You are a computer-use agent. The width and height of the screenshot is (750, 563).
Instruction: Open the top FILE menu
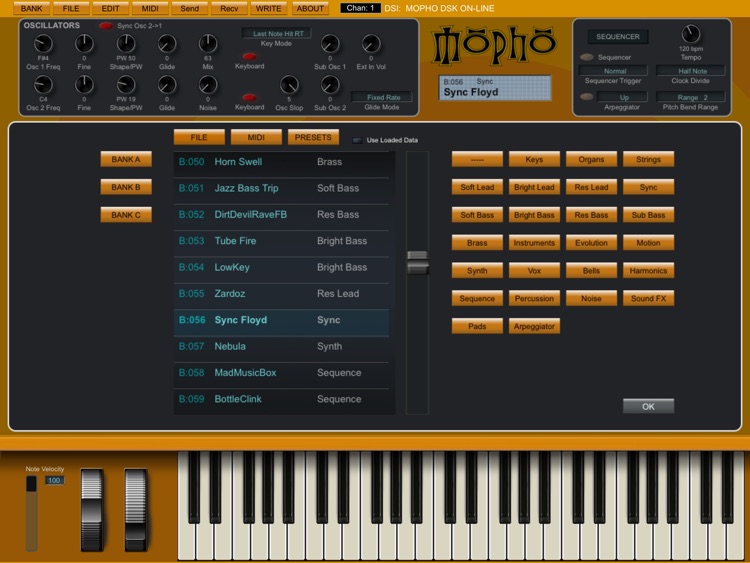(71, 8)
